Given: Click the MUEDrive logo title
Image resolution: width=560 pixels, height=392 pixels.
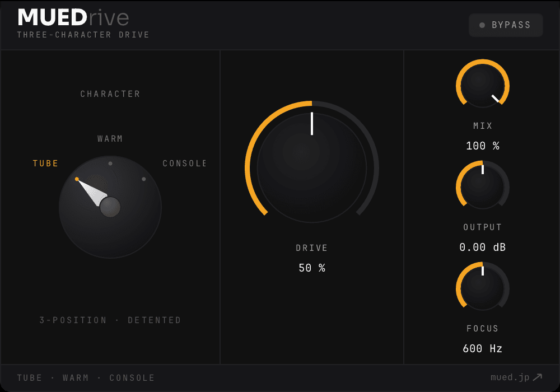Looking at the screenshot, I should point(73,17).
